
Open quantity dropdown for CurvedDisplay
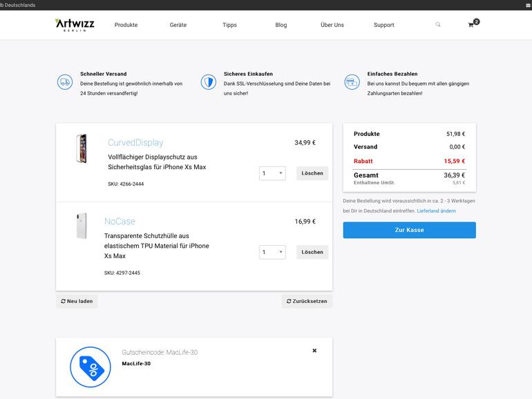(x=272, y=173)
